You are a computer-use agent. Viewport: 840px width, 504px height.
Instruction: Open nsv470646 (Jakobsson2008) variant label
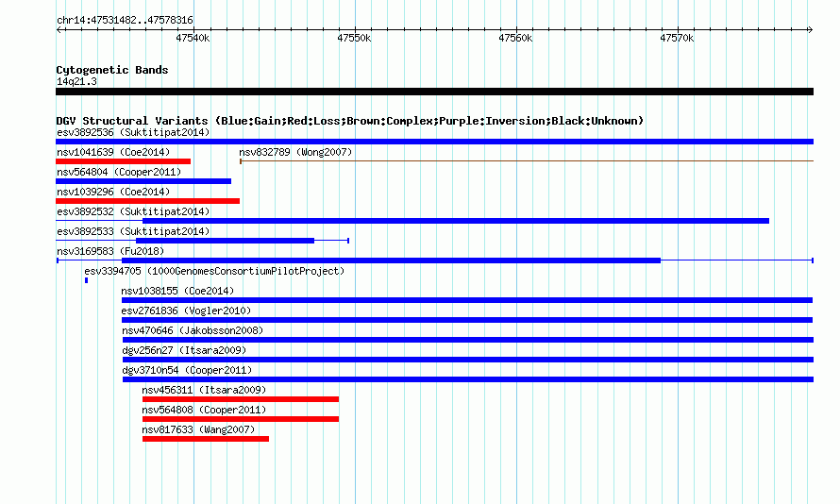point(193,331)
